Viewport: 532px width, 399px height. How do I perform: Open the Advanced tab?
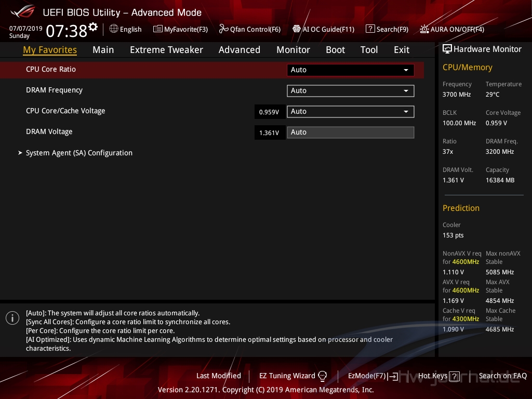coord(240,50)
